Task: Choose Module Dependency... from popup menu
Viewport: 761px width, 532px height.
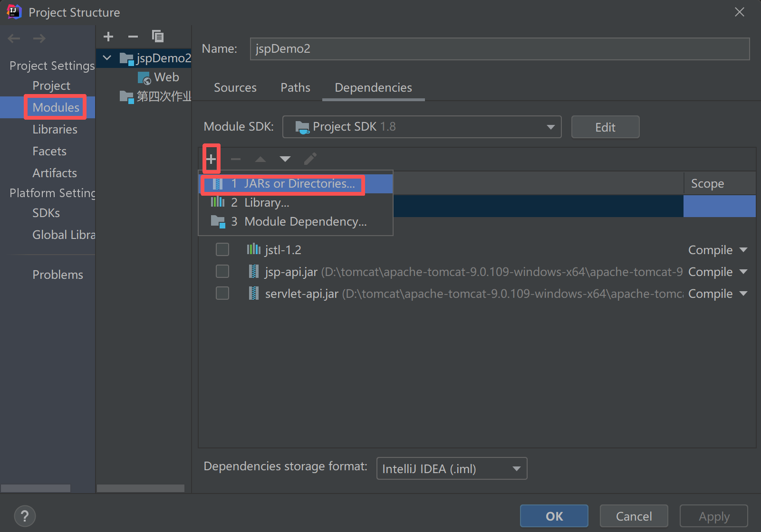Action: [296, 222]
